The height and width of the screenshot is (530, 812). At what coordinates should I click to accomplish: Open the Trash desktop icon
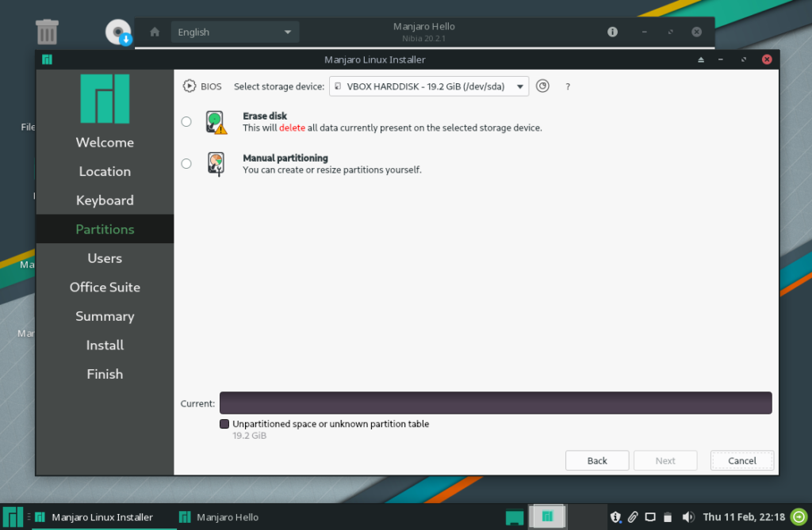click(x=47, y=32)
